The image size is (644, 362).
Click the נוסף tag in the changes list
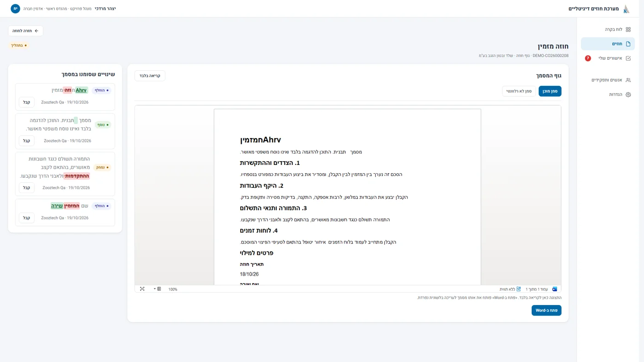coord(103,125)
